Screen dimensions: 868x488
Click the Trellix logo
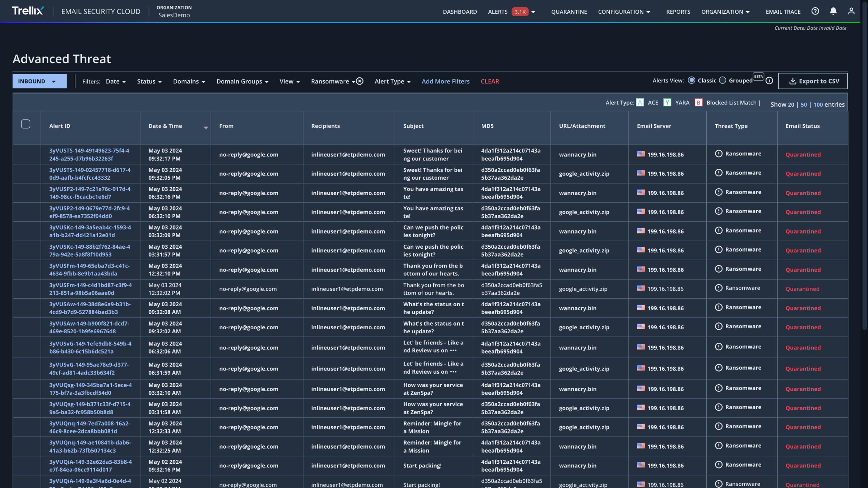click(x=28, y=11)
